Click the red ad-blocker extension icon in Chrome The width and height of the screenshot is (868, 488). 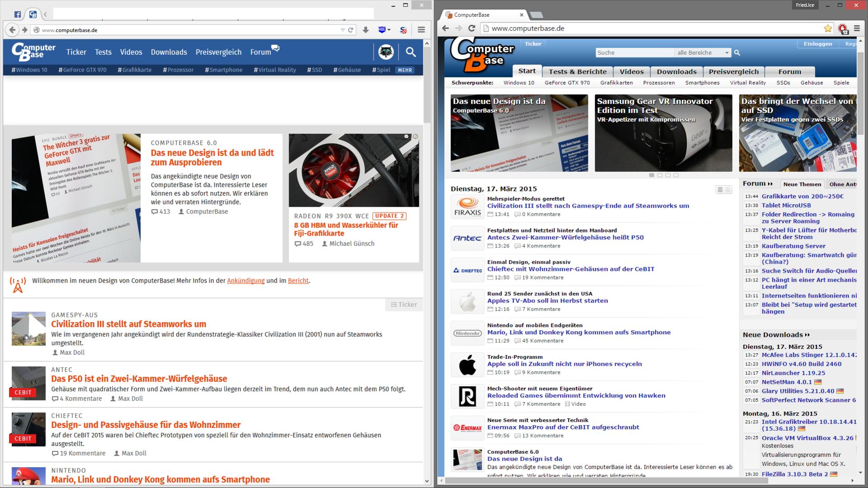[x=843, y=28]
